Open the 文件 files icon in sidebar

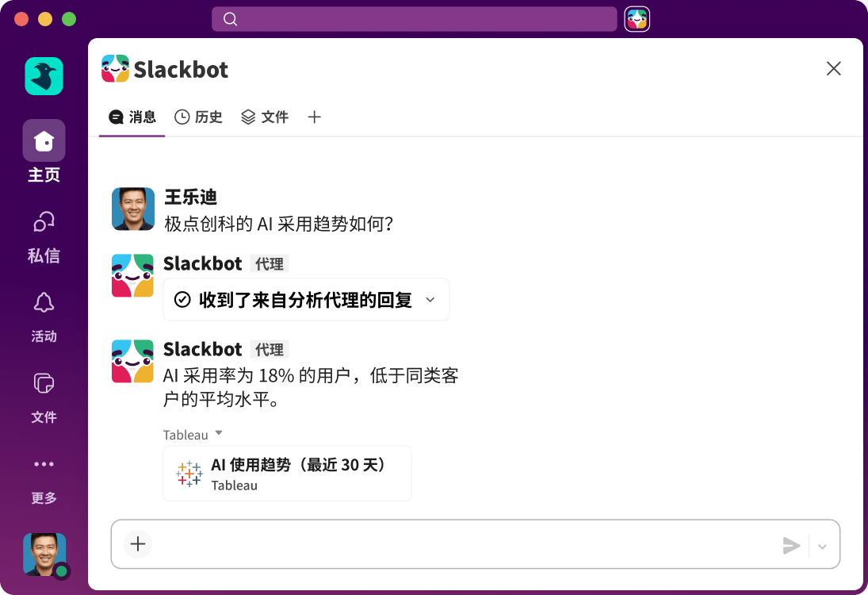(x=44, y=383)
